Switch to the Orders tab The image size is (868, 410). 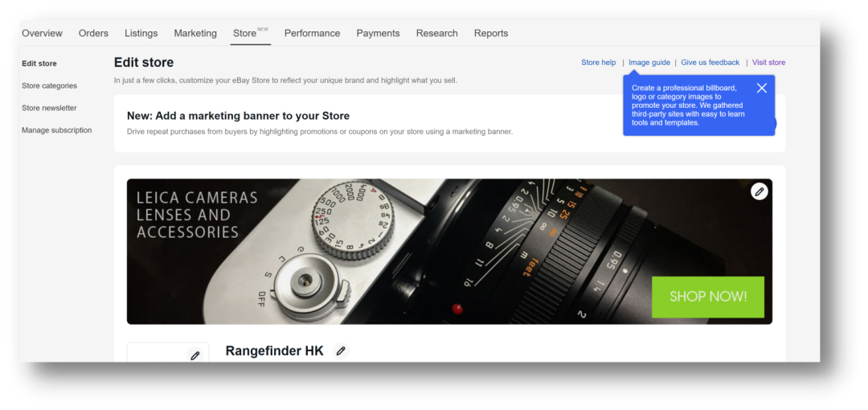point(93,34)
